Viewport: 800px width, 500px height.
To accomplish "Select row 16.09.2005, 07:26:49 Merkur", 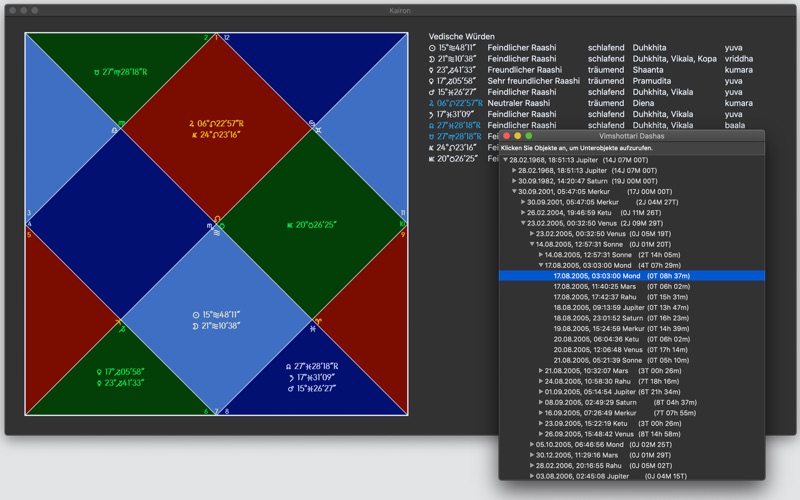I will (x=632, y=413).
